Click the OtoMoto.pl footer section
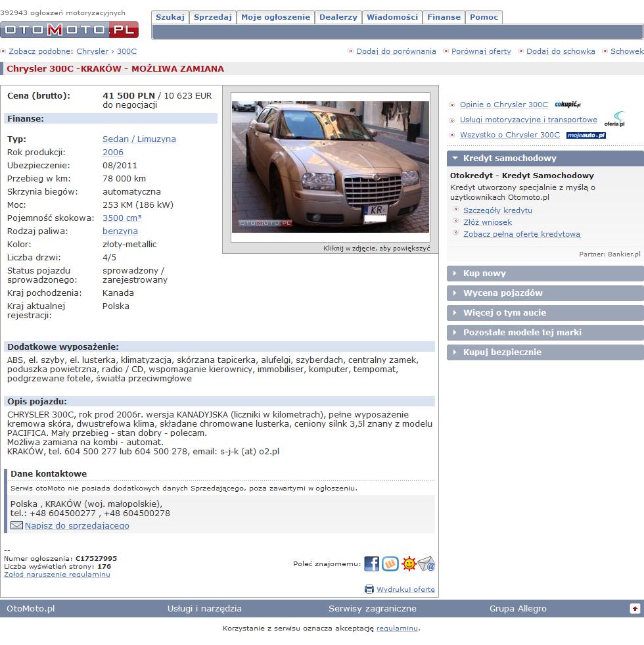The height and width of the screenshot is (645, 644). pos(30,608)
